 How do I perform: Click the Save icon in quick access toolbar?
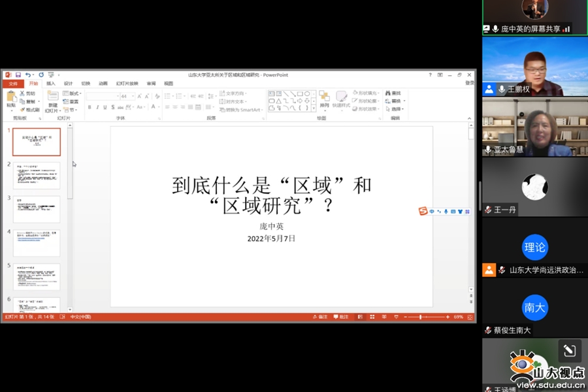(x=18, y=75)
